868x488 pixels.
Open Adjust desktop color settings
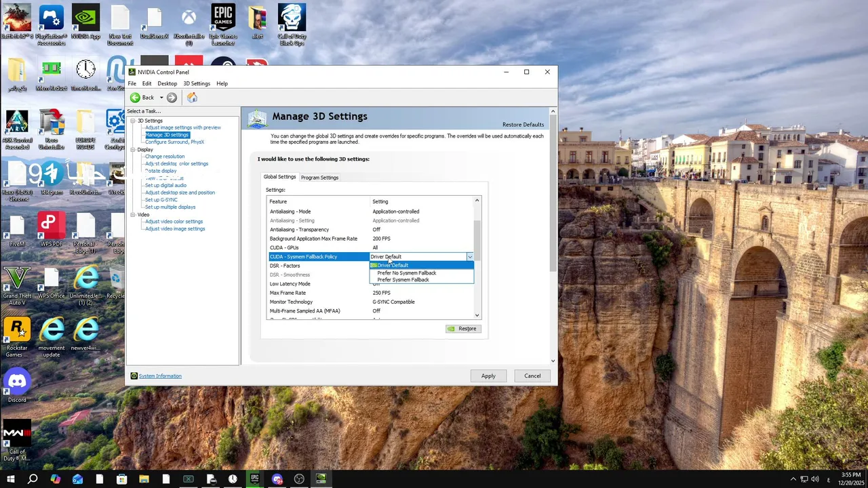click(176, 163)
